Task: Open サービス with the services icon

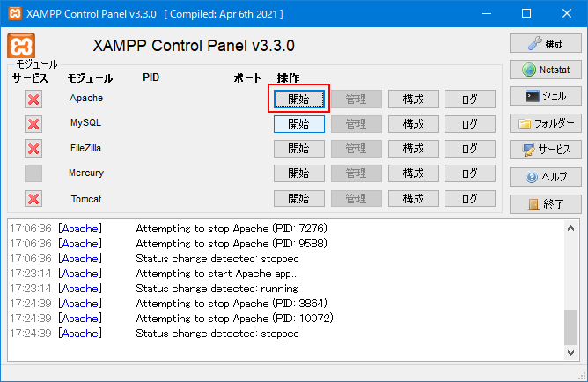Action: point(545,150)
